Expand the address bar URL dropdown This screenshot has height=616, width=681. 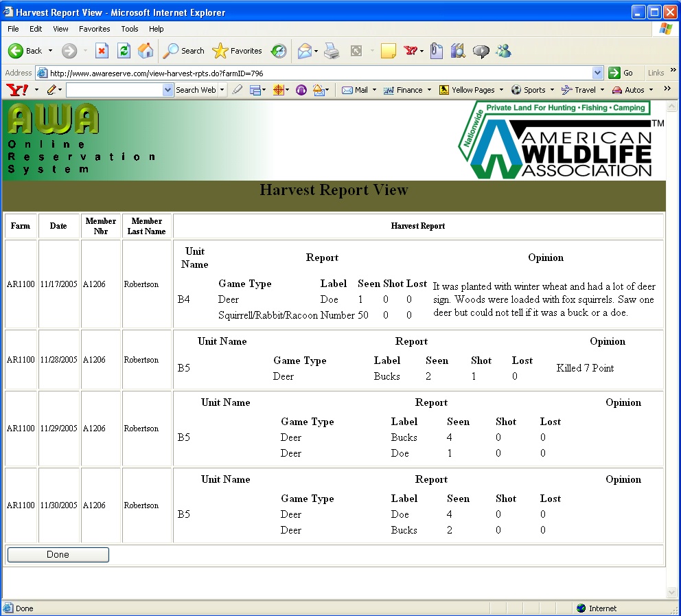coord(597,73)
